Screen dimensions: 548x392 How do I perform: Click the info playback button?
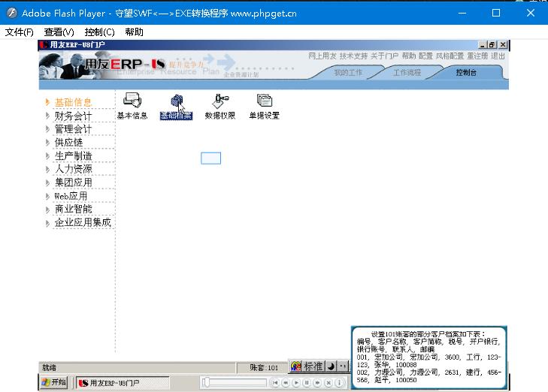339,383
